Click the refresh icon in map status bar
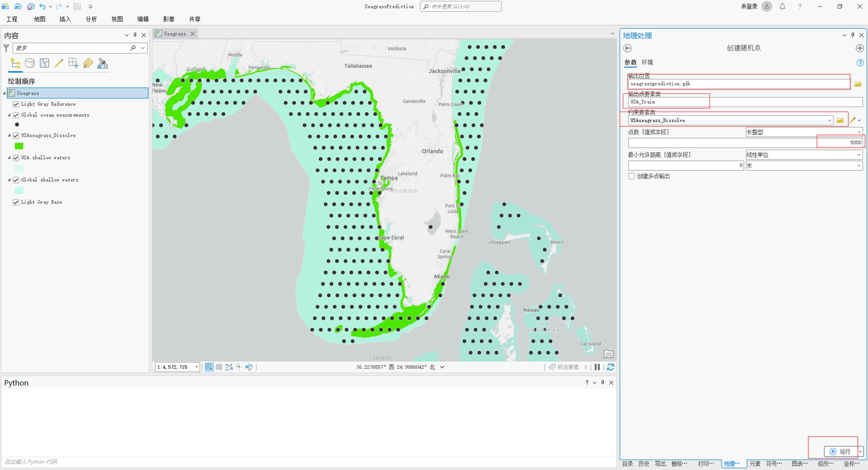The height and width of the screenshot is (470, 868). 610,366
